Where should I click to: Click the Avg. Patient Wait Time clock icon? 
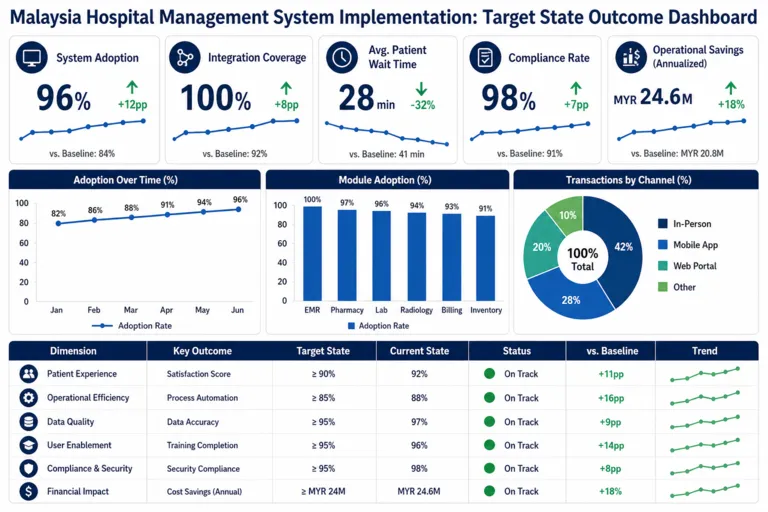[342, 58]
